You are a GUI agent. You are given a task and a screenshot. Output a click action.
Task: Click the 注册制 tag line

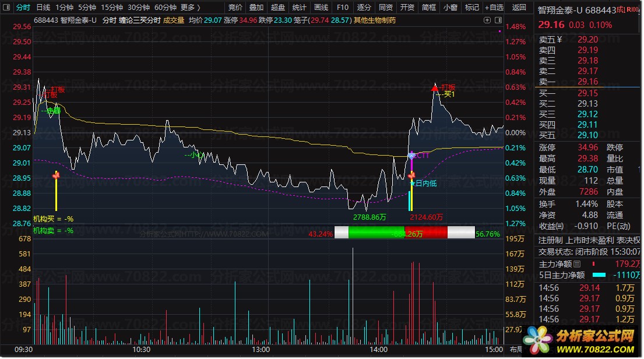click(x=589, y=240)
